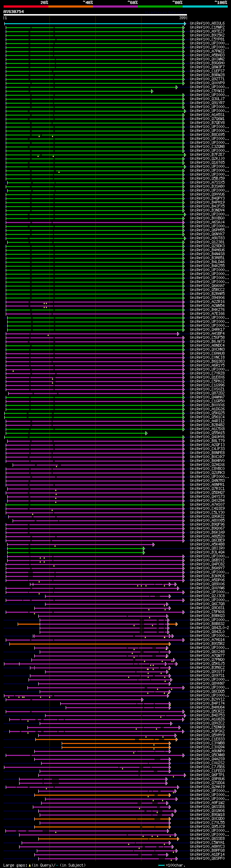Image resolution: width=231 pixels, height=868 pixels.
Task: Click hit label UniRef100_Q84ZL0-2
Action: 209,628
